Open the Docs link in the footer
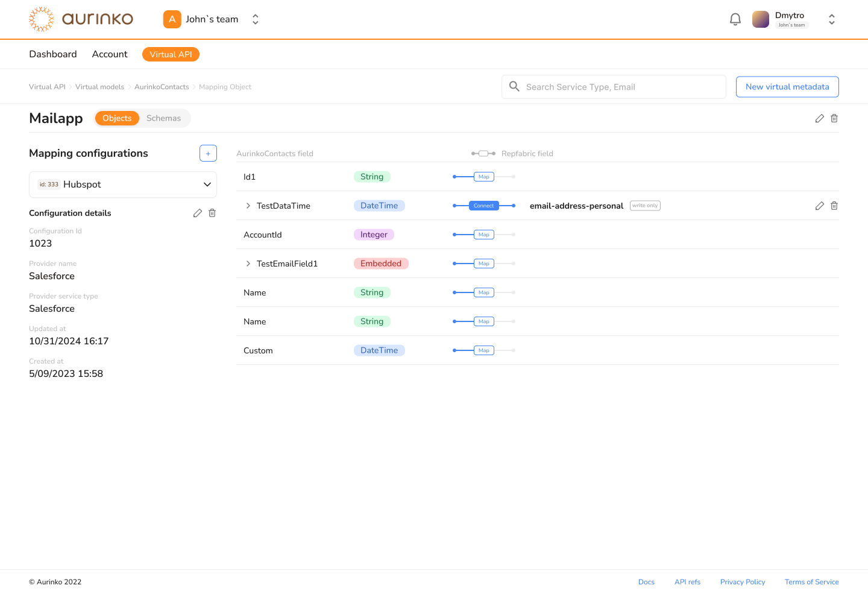 (646, 581)
